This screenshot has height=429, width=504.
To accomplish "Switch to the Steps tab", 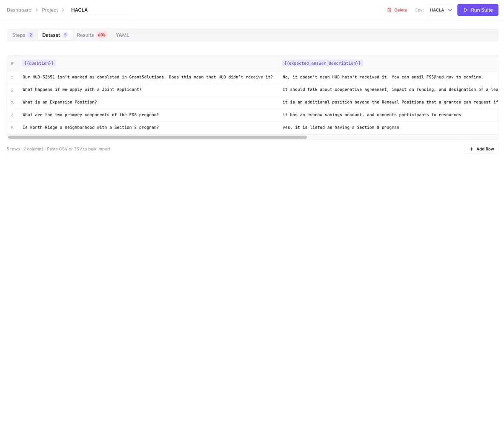I will pos(23,35).
